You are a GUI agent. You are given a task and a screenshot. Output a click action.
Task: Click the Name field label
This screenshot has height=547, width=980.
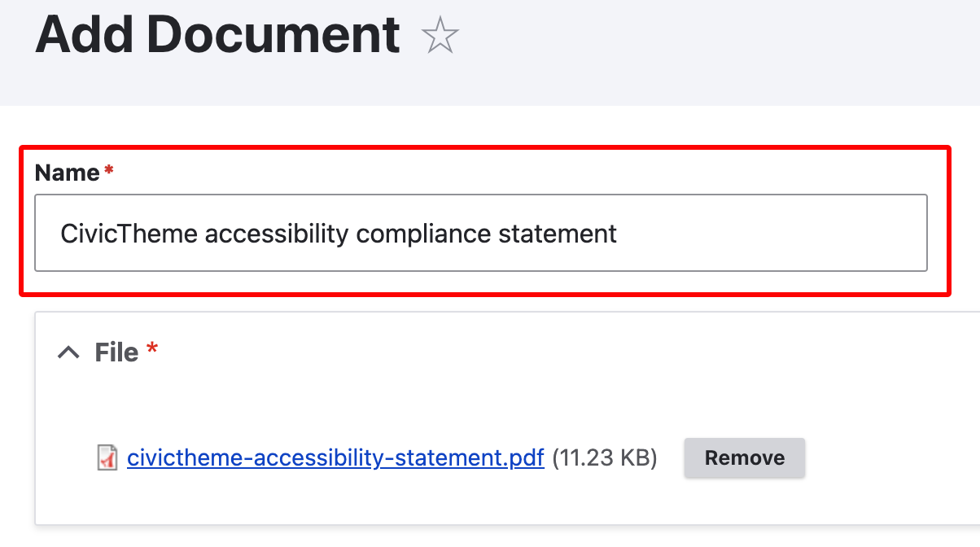coord(67,173)
